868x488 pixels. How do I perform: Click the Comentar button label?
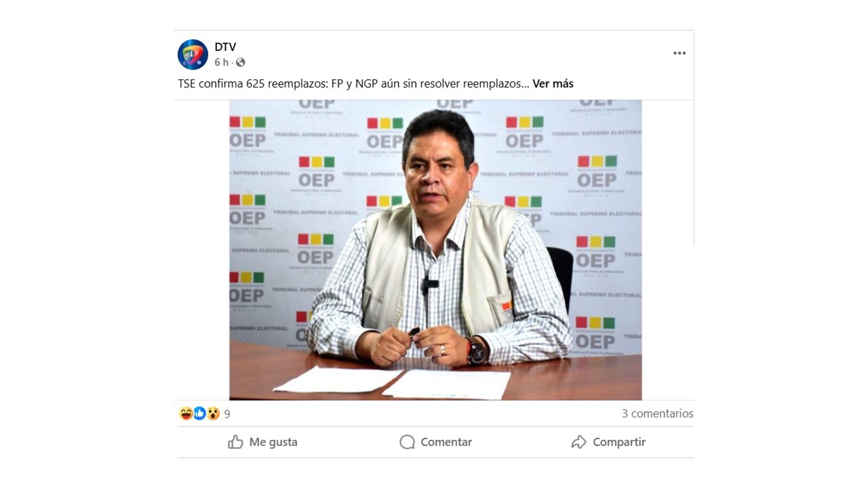click(446, 442)
